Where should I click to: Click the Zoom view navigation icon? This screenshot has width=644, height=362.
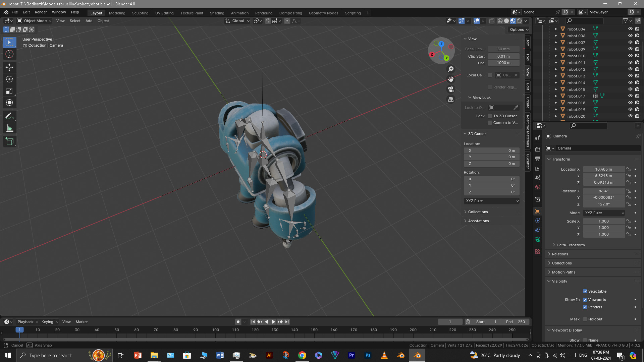(x=451, y=69)
